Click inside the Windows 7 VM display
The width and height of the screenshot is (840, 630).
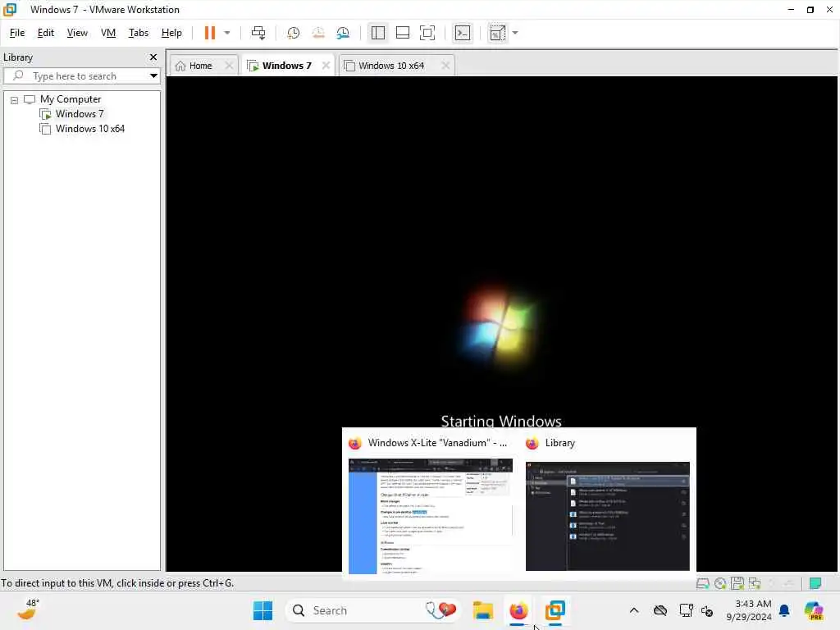pyautogui.click(x=501, y=252)
